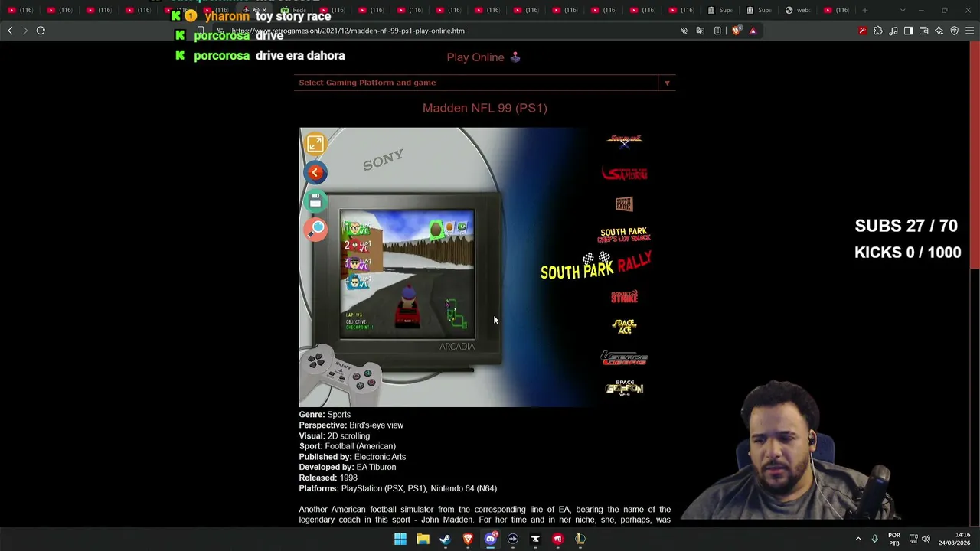The width and height of the screenshot is (980, 551).
Task: Open the Brave VPN shield icon
Action: coord(954,31)
